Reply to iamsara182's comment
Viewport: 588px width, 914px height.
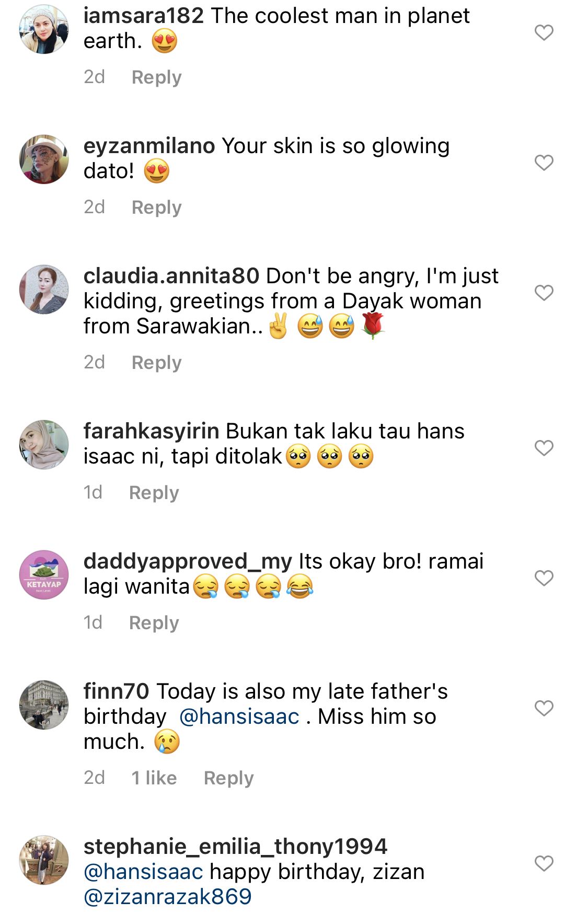156,77
